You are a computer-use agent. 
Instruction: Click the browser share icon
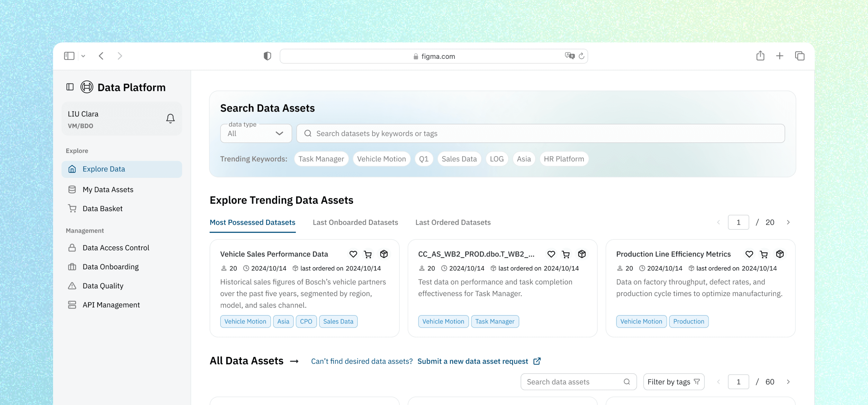(760, 56)
